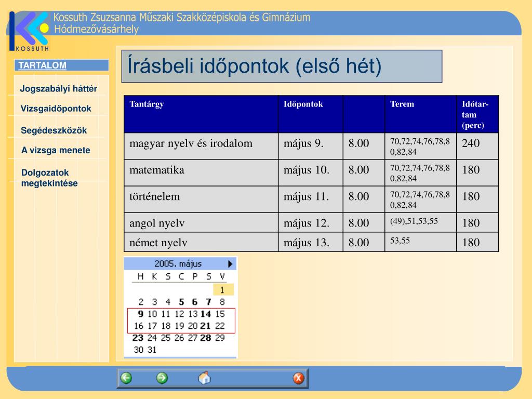Close presentation with the red X icon
Image resolution: width=532 pixels, height=399 pixels.
(x=299, y=378)
